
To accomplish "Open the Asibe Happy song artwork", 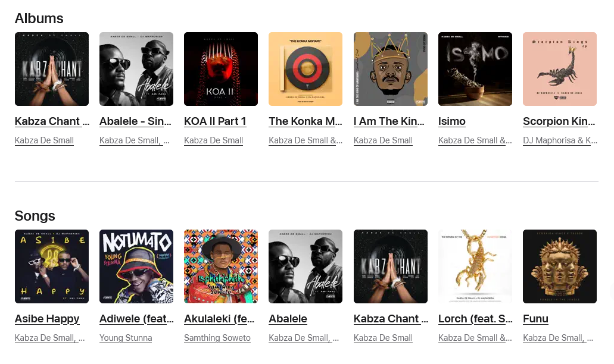I will 52,266.
